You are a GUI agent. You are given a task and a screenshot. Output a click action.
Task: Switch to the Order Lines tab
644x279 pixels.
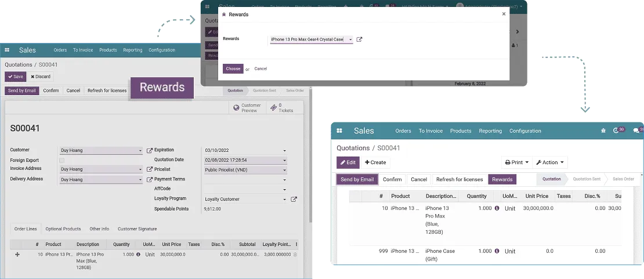pyautogui.click(x=26, y=229)
